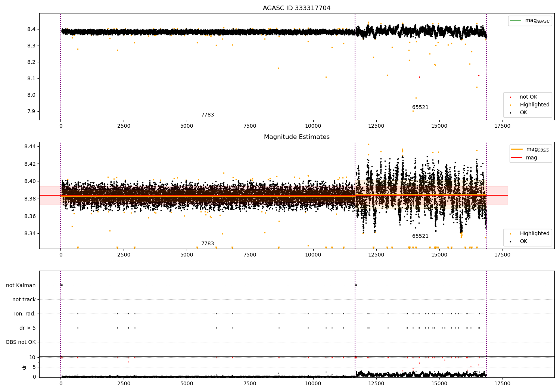Screen dimensions: 560x392
Task: Click x-axis tick "2500" under top plot
Action: pyautogui.click(x=124, y=126)
